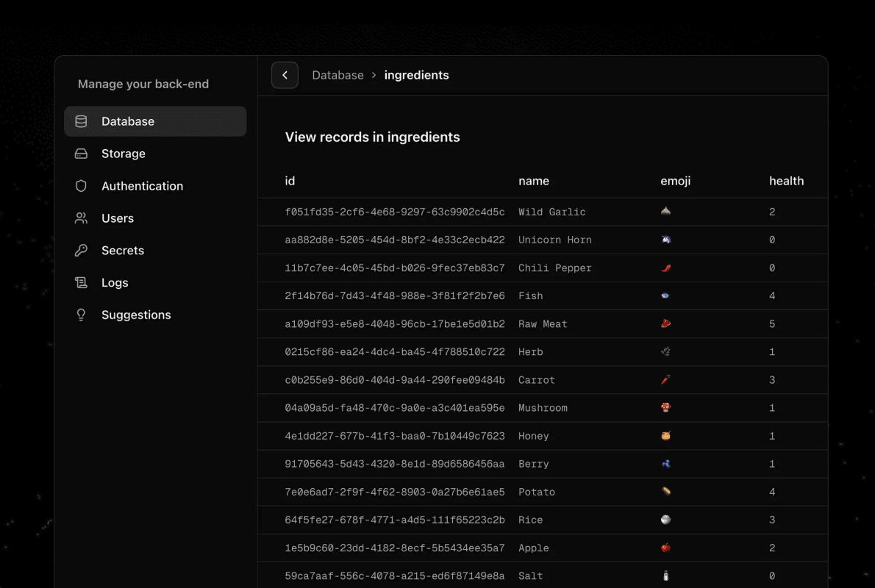Click the Authentication shield icon
The height and width of the screenshot is (588, 875).
pyautogui.click(x=81, y=186)
